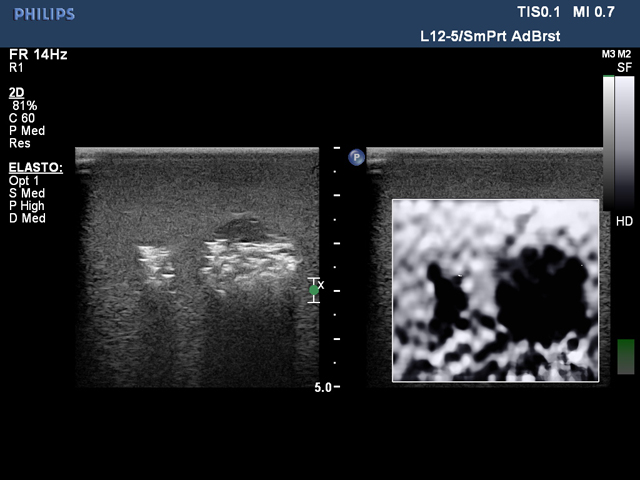Screen dimensions: 640x480
Task: Click the FR 14Hz frame rate readout
Action: pos(38,55)
